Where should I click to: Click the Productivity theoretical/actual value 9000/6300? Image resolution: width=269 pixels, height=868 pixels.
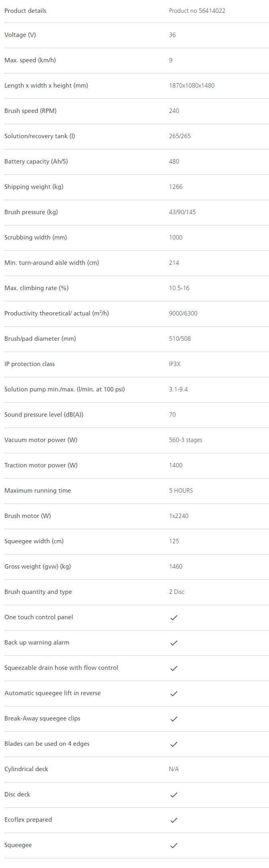tap(183, 313)
